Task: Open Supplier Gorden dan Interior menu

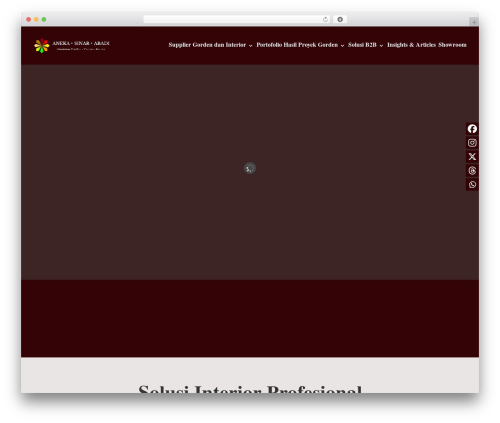Action: click(207, 45)
